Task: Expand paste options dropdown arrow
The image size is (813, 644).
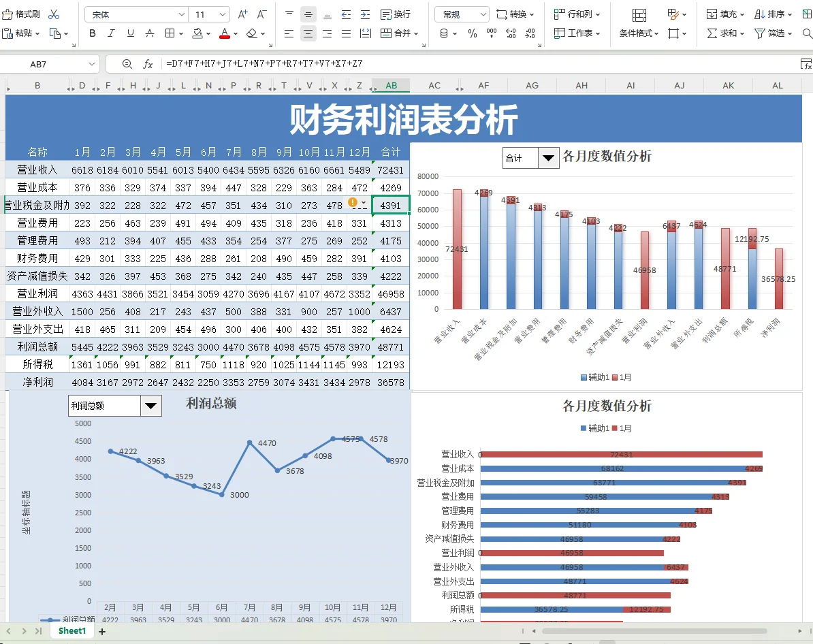Action: pyautogui.click(x=37, y=33)
